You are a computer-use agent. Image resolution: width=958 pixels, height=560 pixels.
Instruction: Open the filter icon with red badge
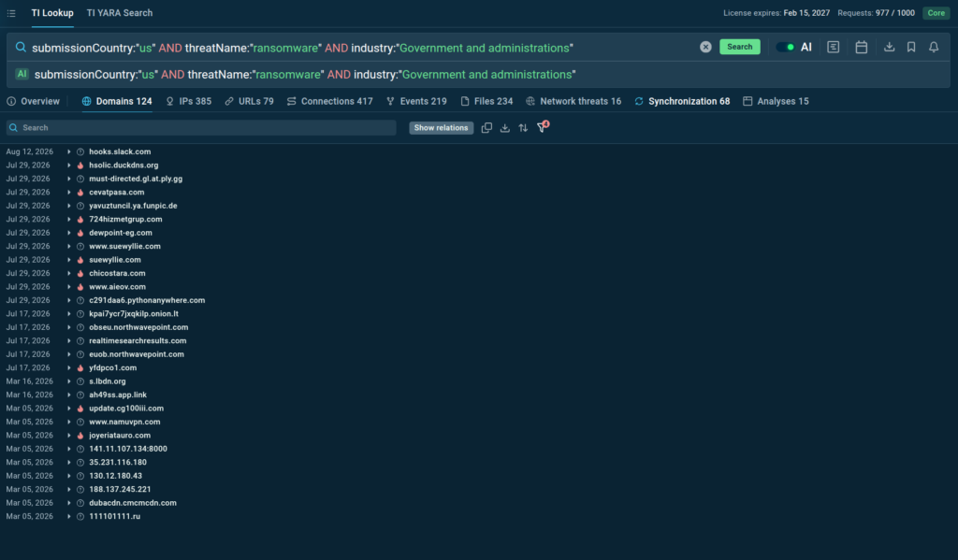click(x=542, y=127)
